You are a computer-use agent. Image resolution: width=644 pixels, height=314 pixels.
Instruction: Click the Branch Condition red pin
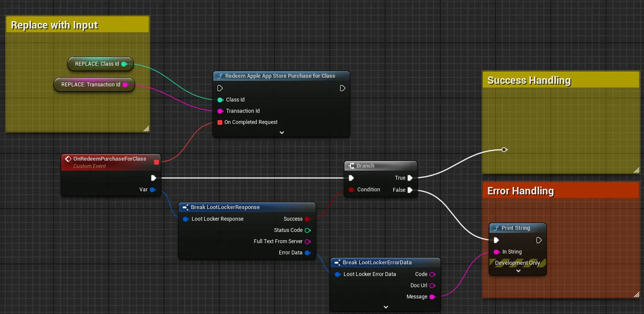tap(351, 190)
